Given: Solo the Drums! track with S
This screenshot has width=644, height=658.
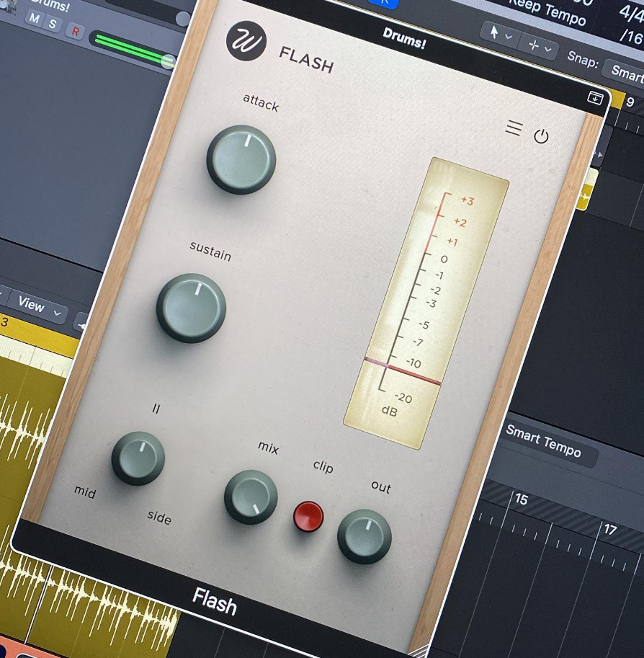Looking at the screenshot, I should (53, 24).
